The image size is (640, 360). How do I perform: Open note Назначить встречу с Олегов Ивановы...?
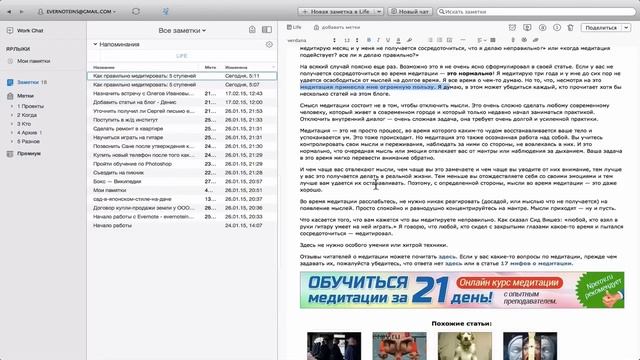click(x=182, y=93)
